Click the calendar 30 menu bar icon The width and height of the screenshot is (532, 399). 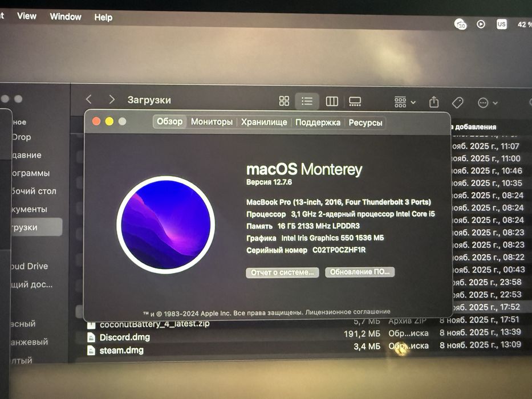(x=460, y=24)
